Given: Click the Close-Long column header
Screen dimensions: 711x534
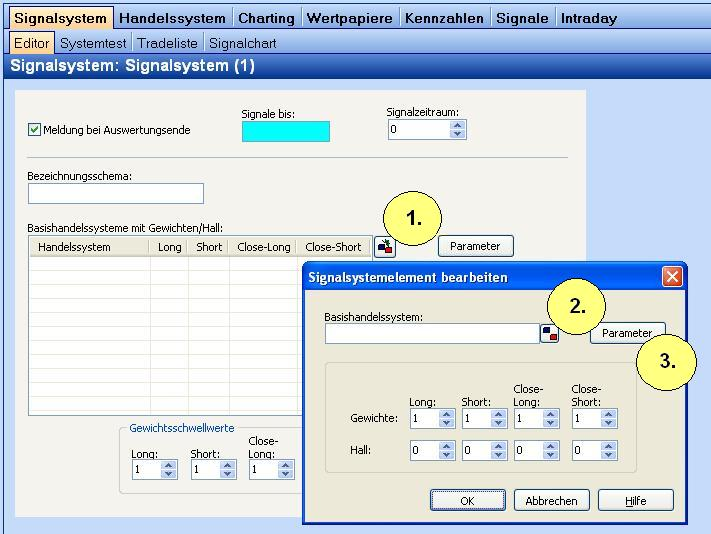Looking at the screenshot, I should [263, 247].
